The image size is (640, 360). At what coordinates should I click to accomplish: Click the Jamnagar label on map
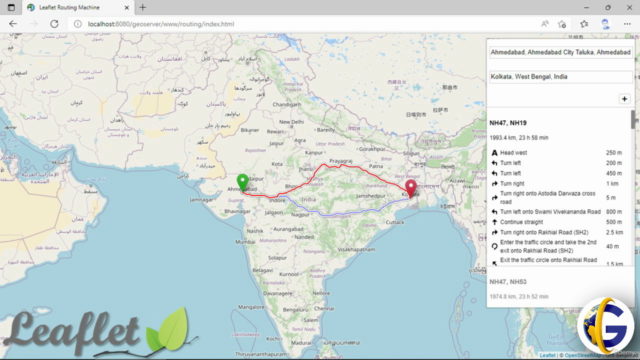(201, 200)
